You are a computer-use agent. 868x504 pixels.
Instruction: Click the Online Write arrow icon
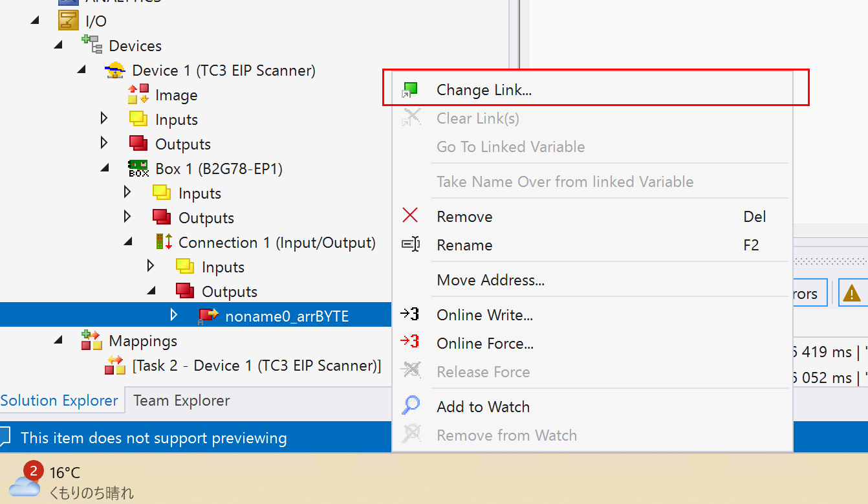(409, 314)
